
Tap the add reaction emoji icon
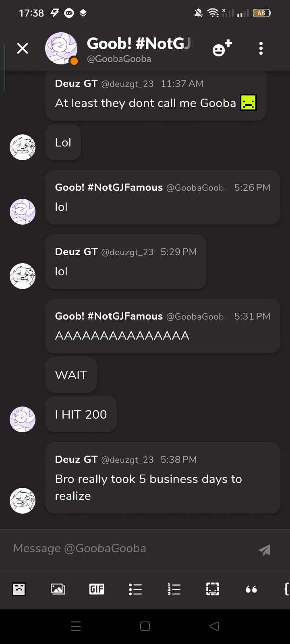tap(222, 49)
